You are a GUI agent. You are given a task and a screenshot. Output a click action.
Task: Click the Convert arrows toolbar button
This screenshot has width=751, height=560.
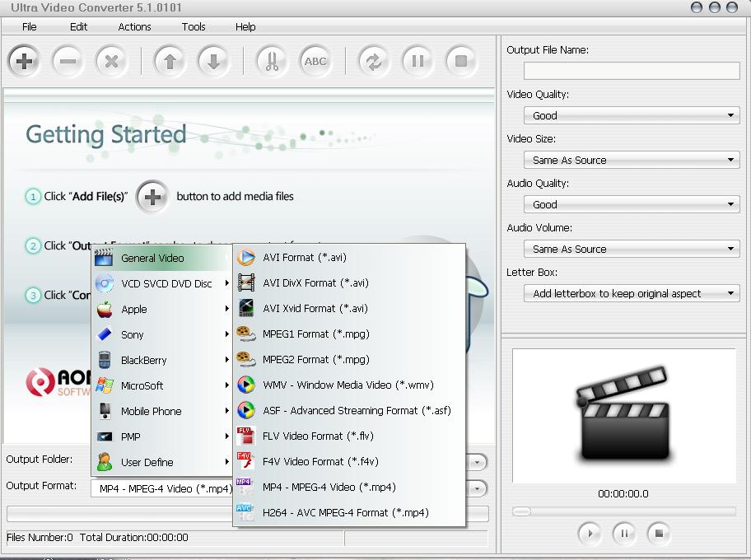pyautogui.click(x=374, y=61)
